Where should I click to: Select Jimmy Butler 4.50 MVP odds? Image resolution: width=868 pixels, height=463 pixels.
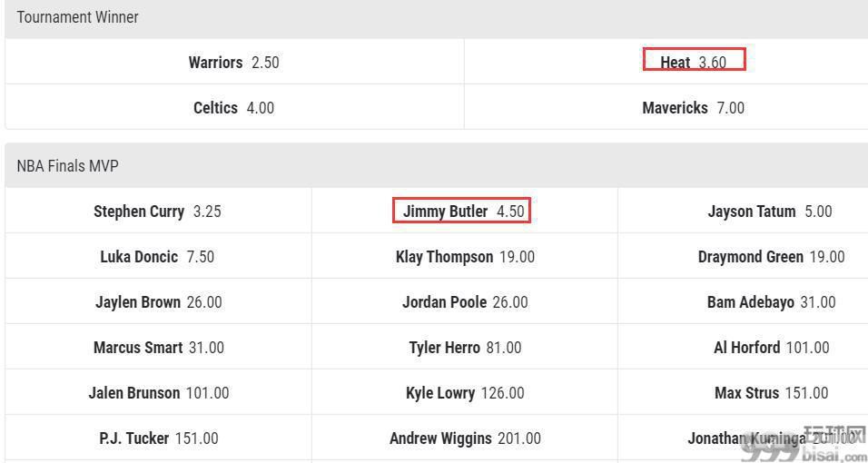point(463,211)
